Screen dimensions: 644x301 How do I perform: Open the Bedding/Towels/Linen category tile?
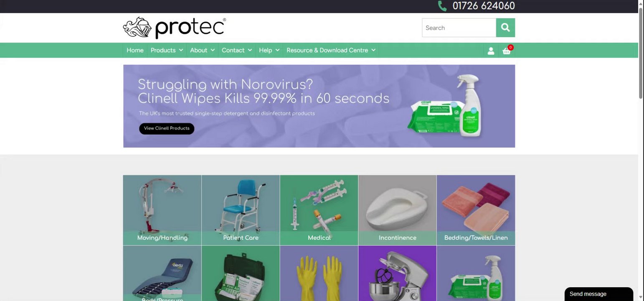click(x=476, y=210)
